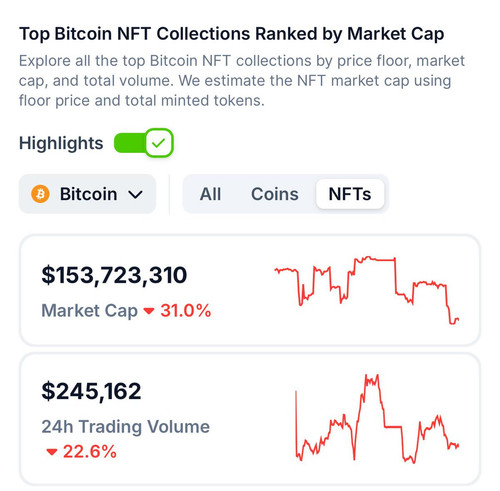Click the green checkmark on Highlights switch
This screenshot has height=491, width=500.
click(158, 143)
